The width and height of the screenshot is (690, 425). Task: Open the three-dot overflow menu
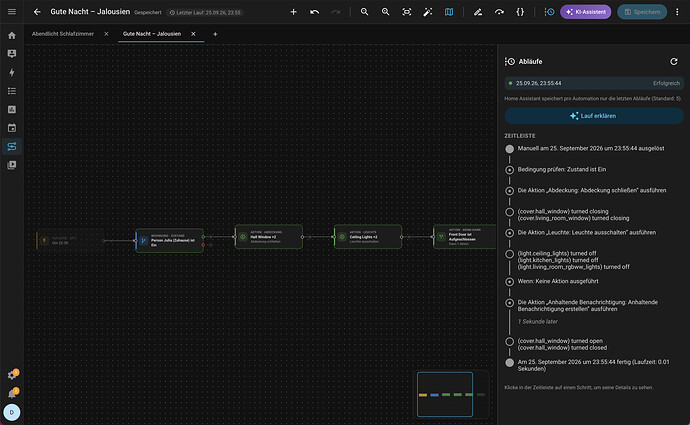tap(677, 12)
